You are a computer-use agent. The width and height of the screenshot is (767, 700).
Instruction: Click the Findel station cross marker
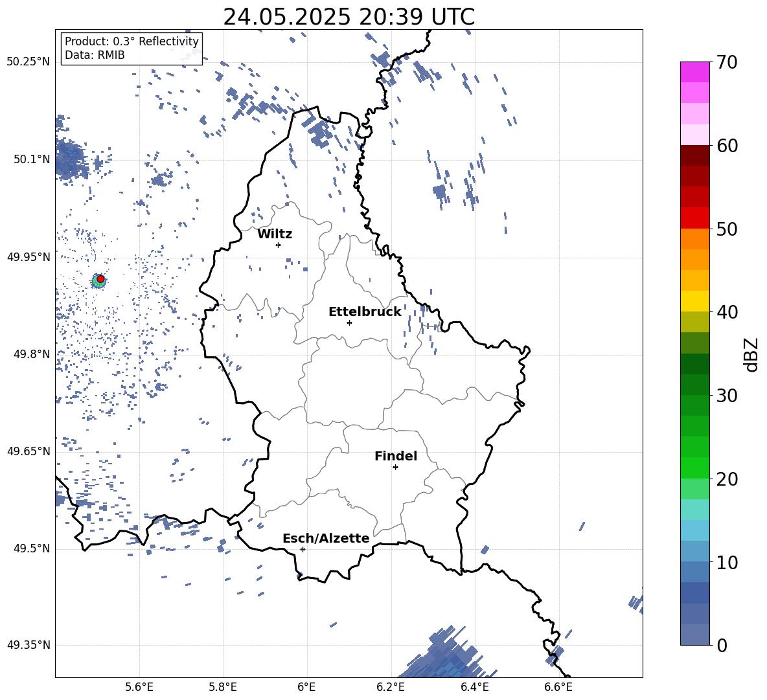point(395,468)
